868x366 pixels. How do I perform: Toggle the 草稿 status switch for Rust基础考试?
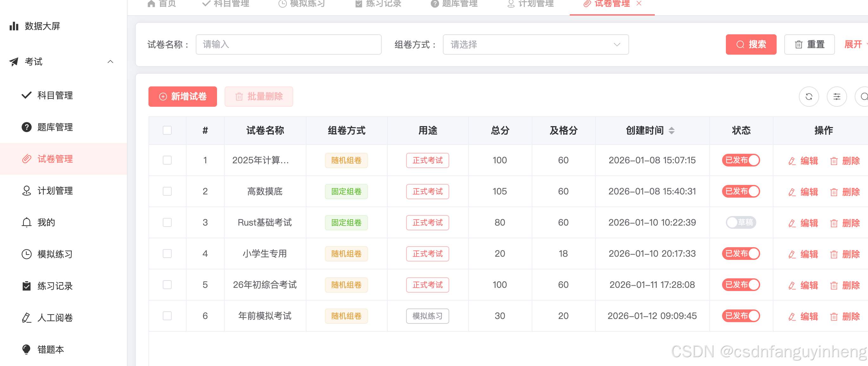[741, 222]
